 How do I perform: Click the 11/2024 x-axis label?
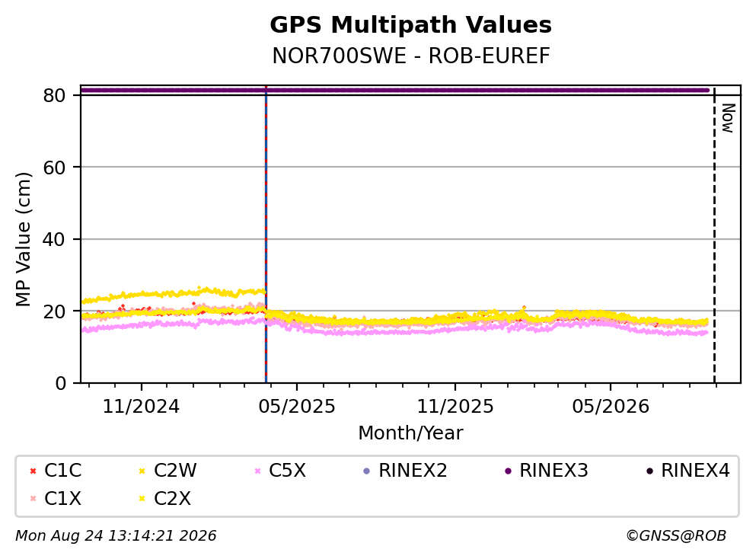142,407
